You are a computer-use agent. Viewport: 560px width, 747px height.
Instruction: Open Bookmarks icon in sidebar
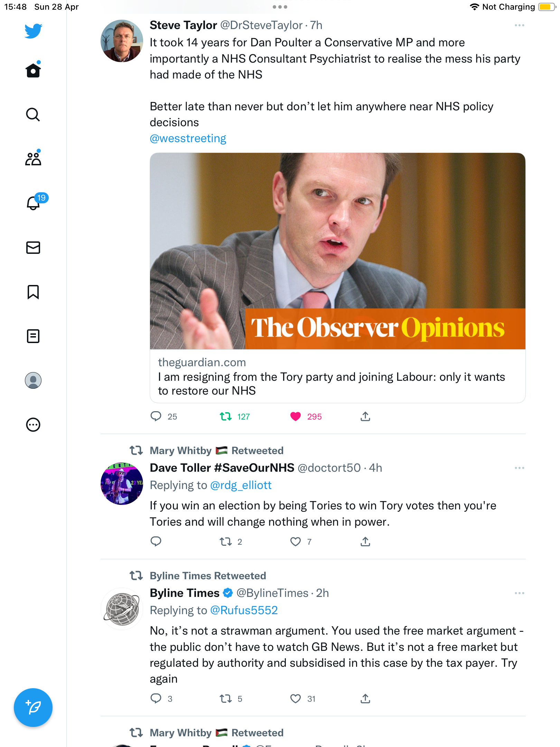coord(33,292)
